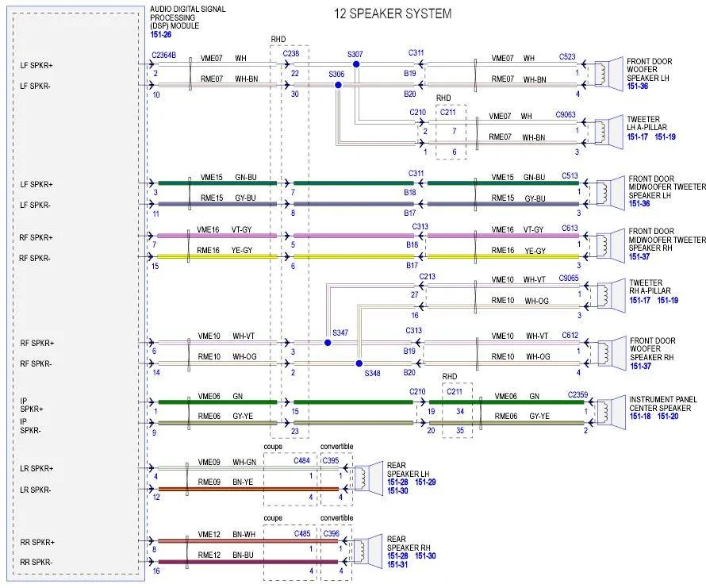Click connector label C484

(301, 460)
